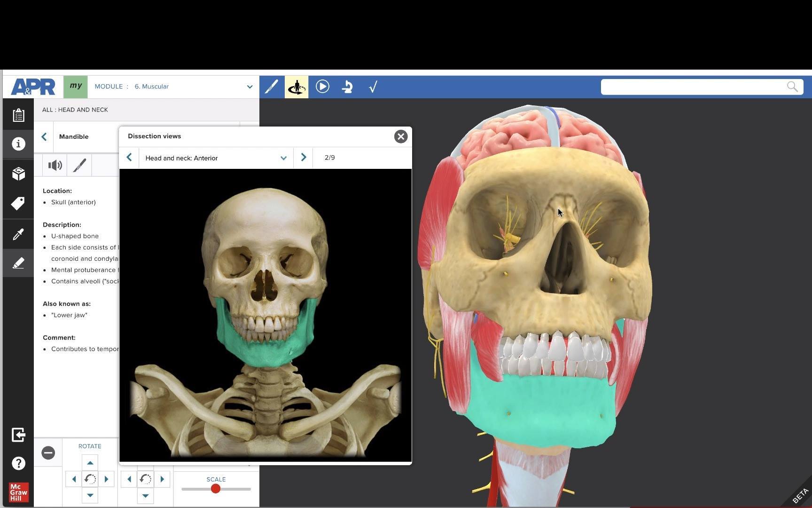
Task: Rotate the model up with first arrow
Action: click(90, 463)
